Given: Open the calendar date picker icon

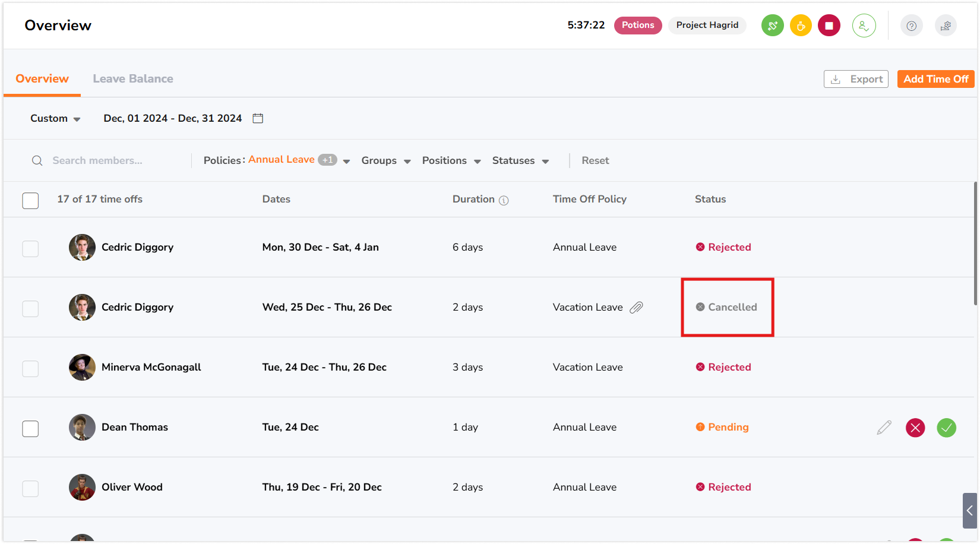Looking at the screenshot, I should (x=258, y=118).
